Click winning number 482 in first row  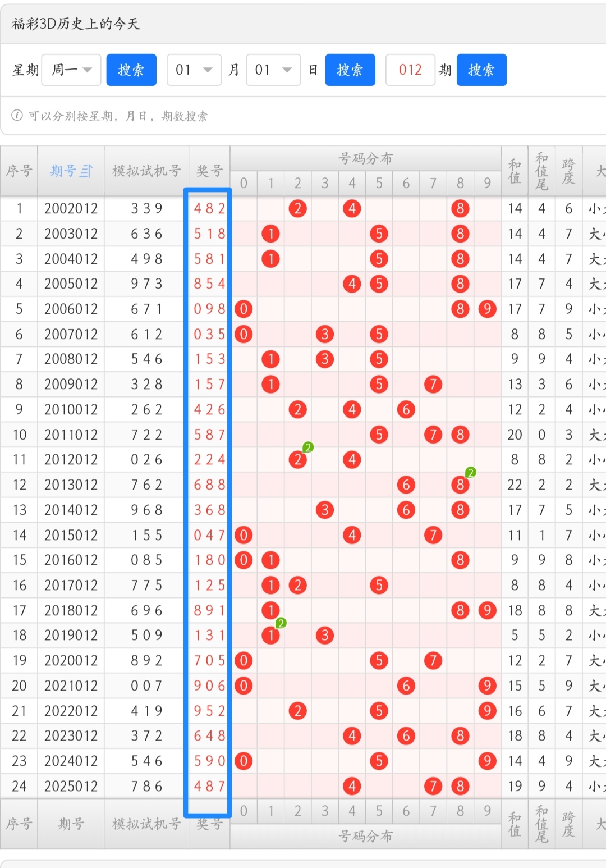[209, 208]
